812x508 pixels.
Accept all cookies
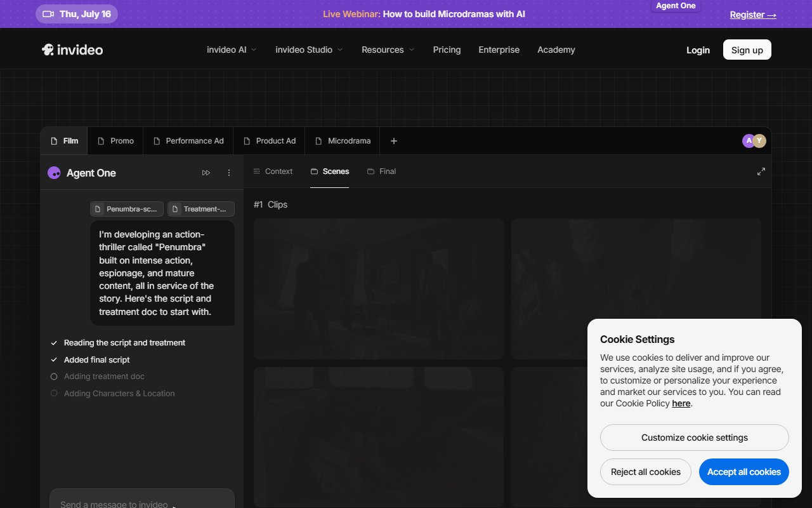744,472
